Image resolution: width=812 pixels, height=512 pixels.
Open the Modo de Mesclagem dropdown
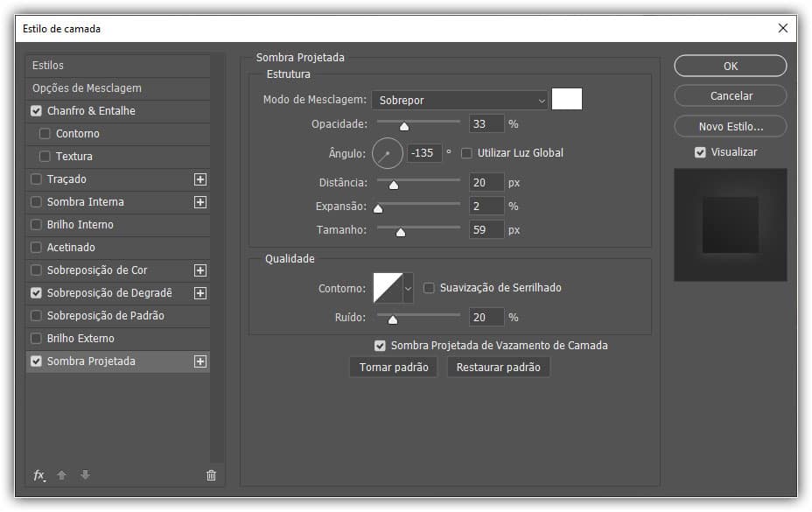click(x=460, y=101)
